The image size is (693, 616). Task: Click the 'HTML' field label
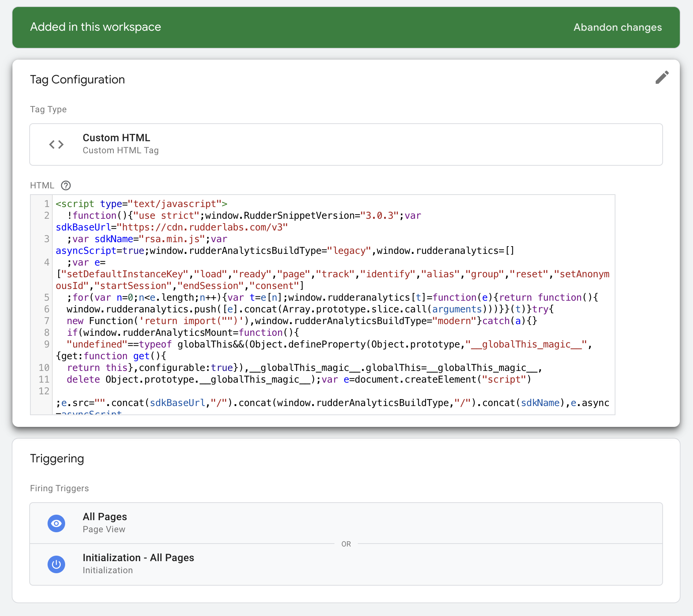[42, 185]
